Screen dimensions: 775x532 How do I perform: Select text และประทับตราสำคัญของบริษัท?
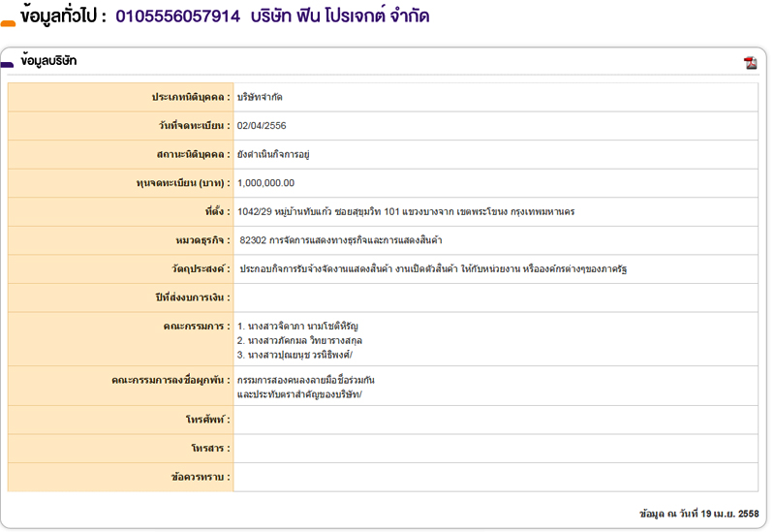tap(299, 394)
